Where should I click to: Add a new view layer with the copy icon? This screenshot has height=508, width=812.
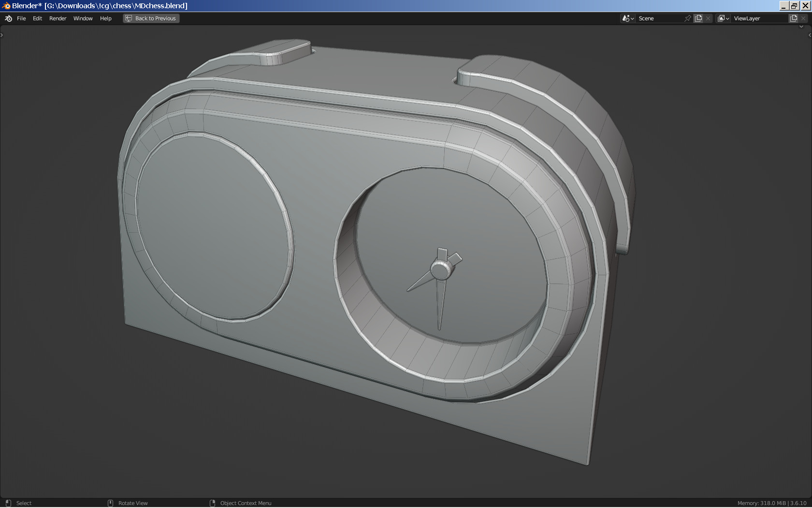(x=794, y=18)
